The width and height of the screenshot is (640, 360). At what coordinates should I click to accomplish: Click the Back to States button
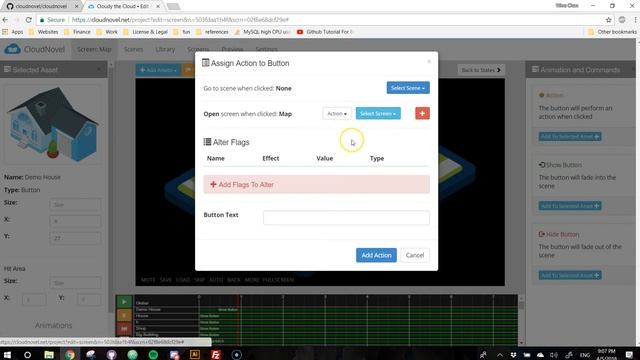[480, 70]
